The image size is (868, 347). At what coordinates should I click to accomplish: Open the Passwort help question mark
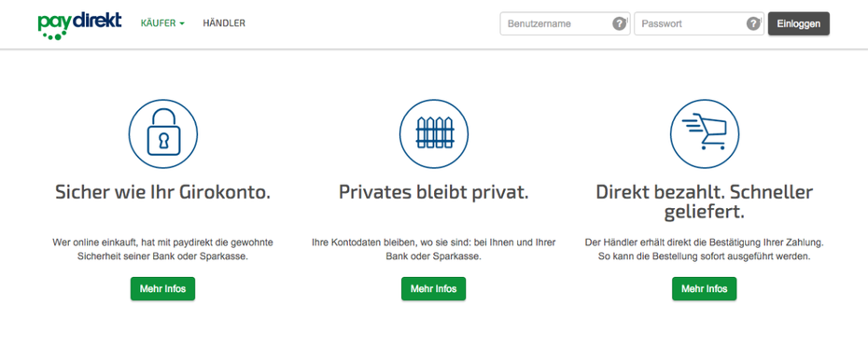753,24
